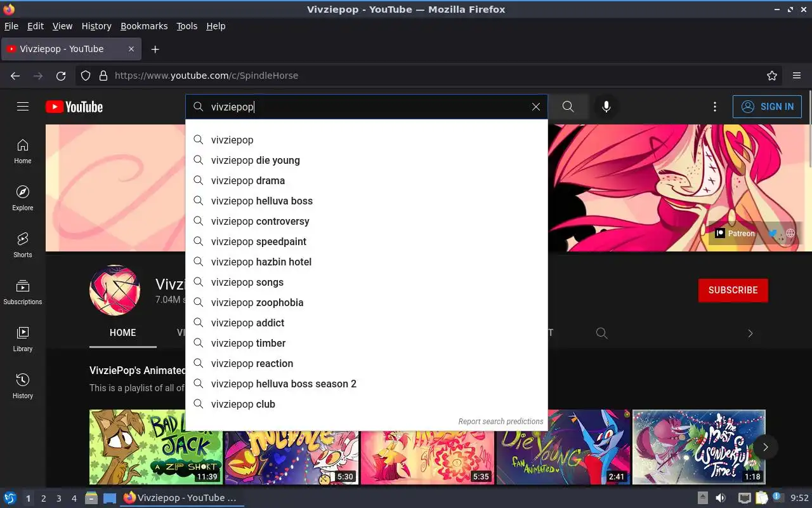Select suggestion 'vivziepop helluva boss season 2'
This screenshot has width=812, height=508.
tap(367, 384)
